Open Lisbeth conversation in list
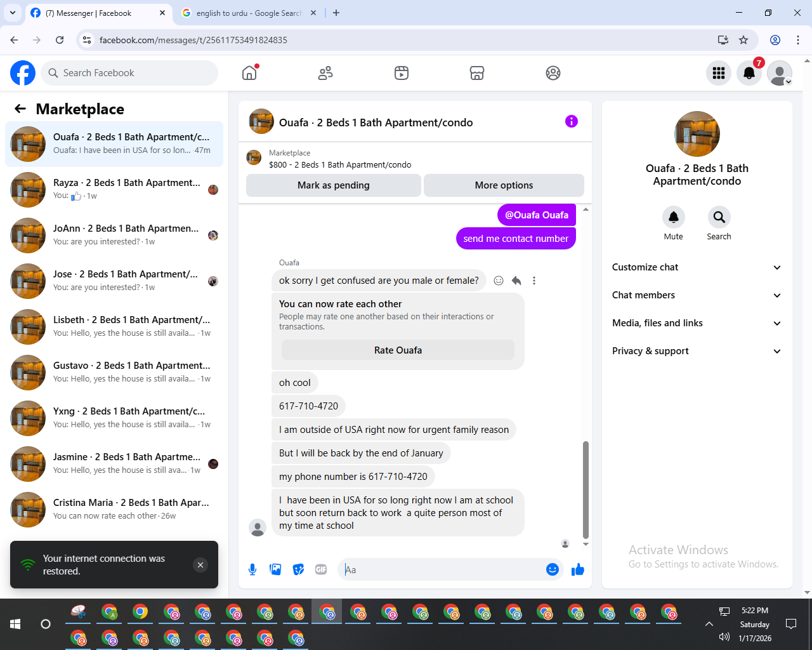The width and height of the screenshot is (812, 650). pos(114,327)
